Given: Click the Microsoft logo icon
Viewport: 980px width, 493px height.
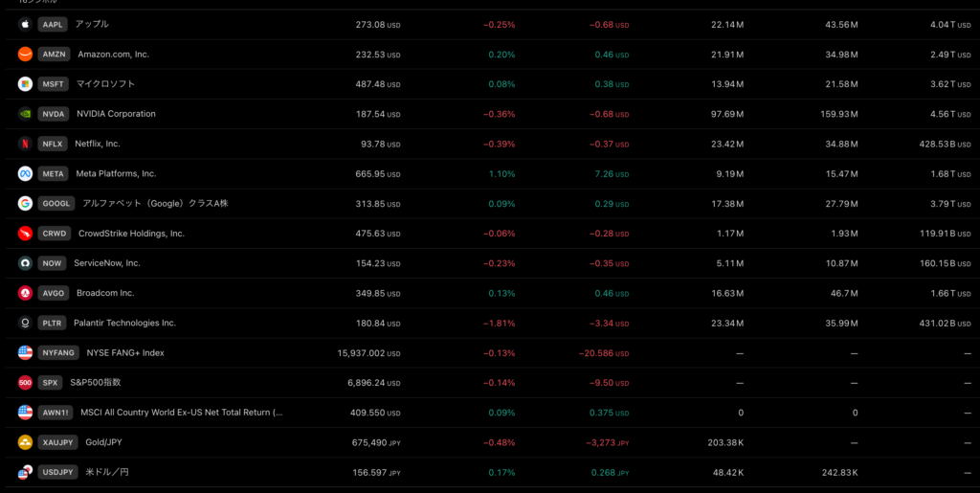Looking at the screenshot, I should [25, 84].
